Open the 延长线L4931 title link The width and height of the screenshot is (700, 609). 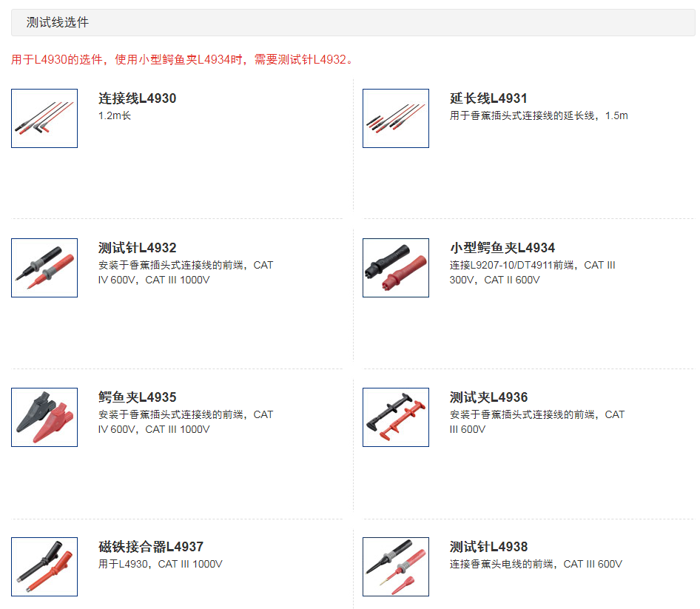click(488, 98)
